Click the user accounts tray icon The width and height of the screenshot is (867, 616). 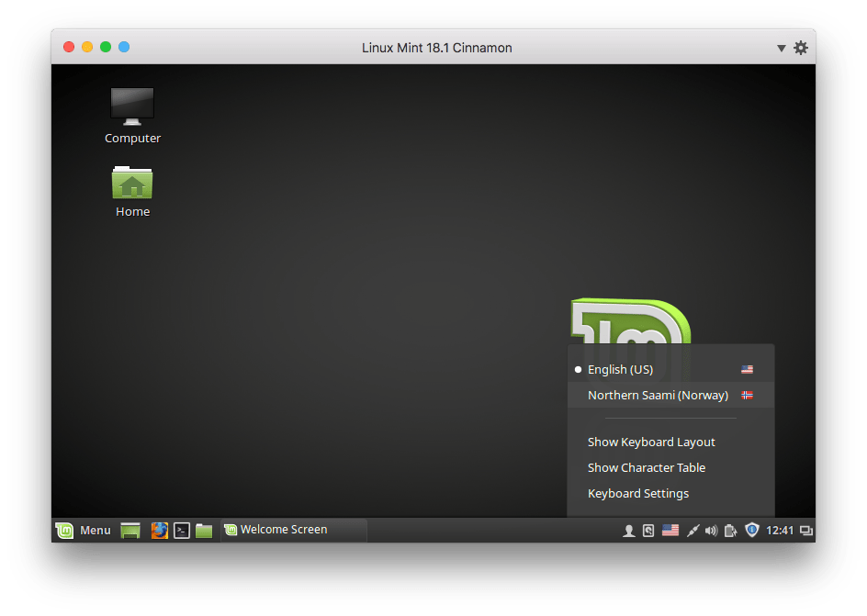(629, 530)
